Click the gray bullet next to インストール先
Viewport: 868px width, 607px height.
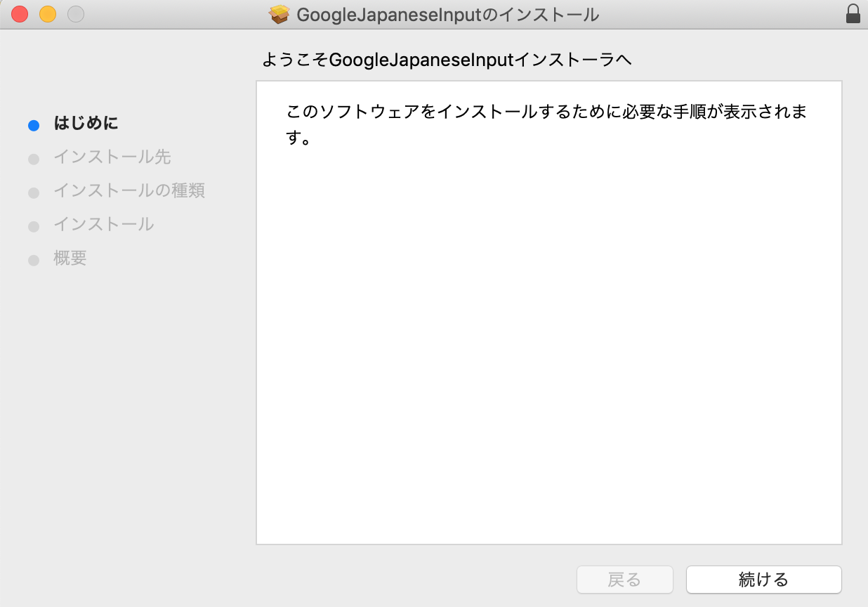point(33,158)
